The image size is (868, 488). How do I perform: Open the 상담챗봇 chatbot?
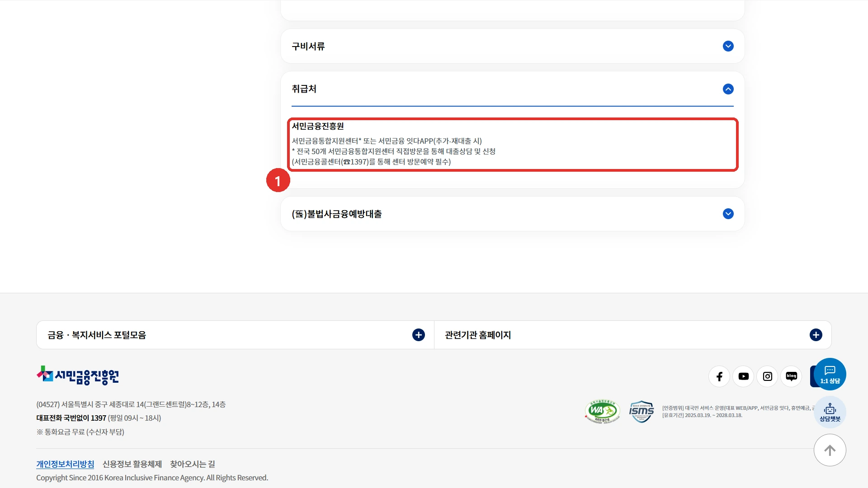(x=830, y=412)
